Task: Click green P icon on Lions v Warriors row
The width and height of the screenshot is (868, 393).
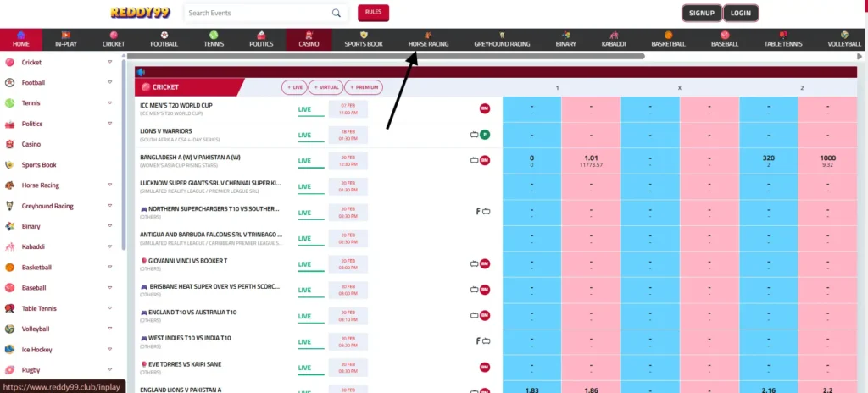Action: (x=484, y=135)
